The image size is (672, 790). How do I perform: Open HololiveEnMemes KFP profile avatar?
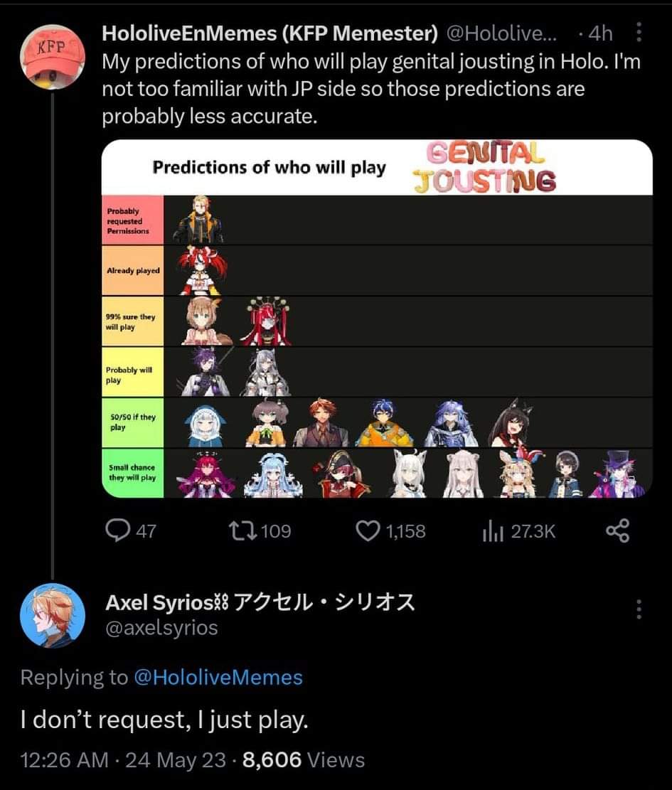click(x=52, y=56)
